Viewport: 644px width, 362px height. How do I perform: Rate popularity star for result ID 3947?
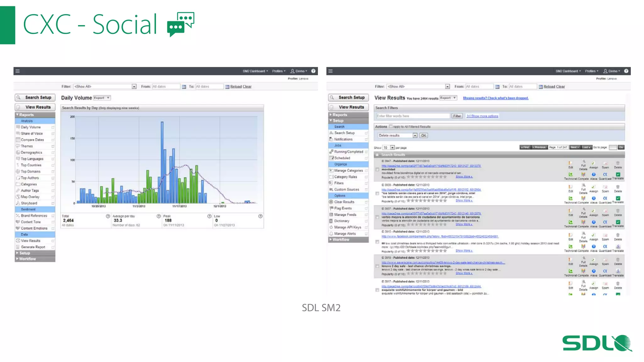point(427,177)
